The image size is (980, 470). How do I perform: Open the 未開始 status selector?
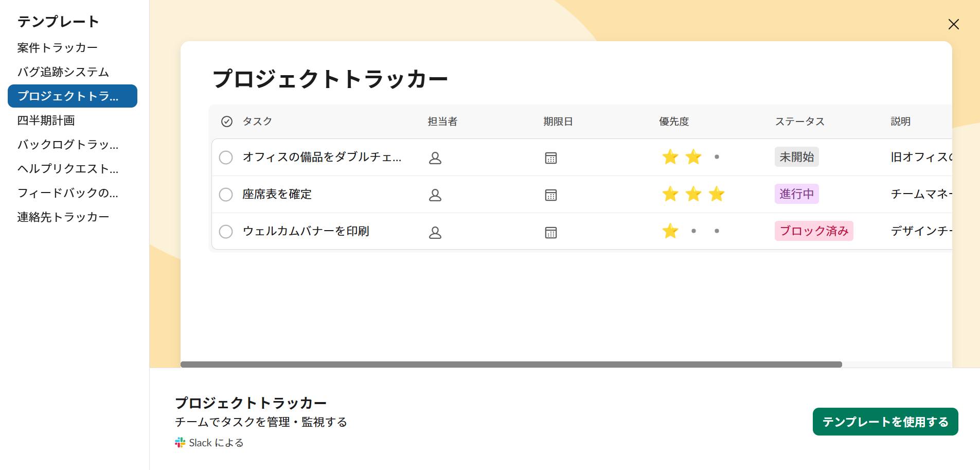796,156
